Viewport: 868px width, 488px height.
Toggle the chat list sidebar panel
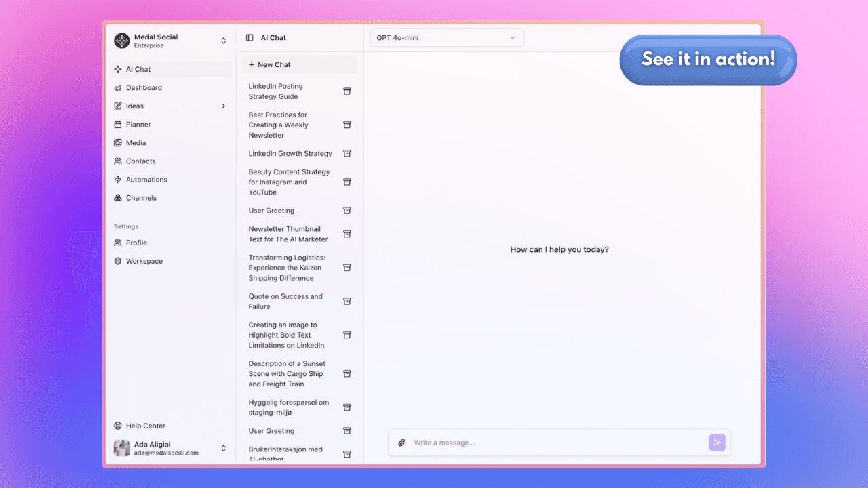(250, 38)
